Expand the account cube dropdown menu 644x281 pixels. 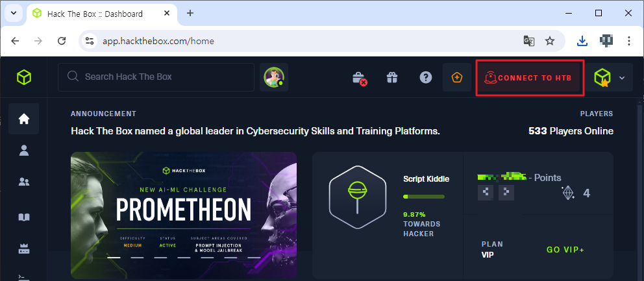610,77
